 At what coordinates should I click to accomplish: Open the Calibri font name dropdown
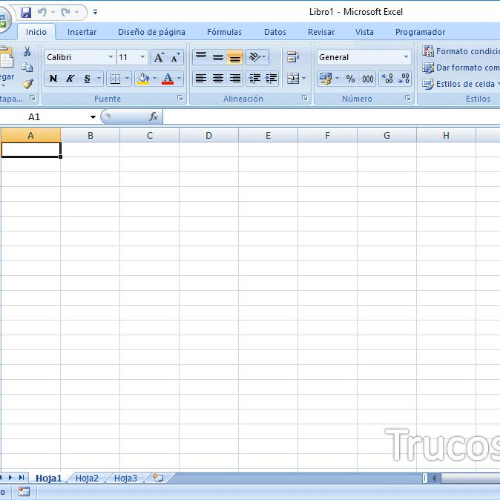pyautogui.click(x=111, y=57)
